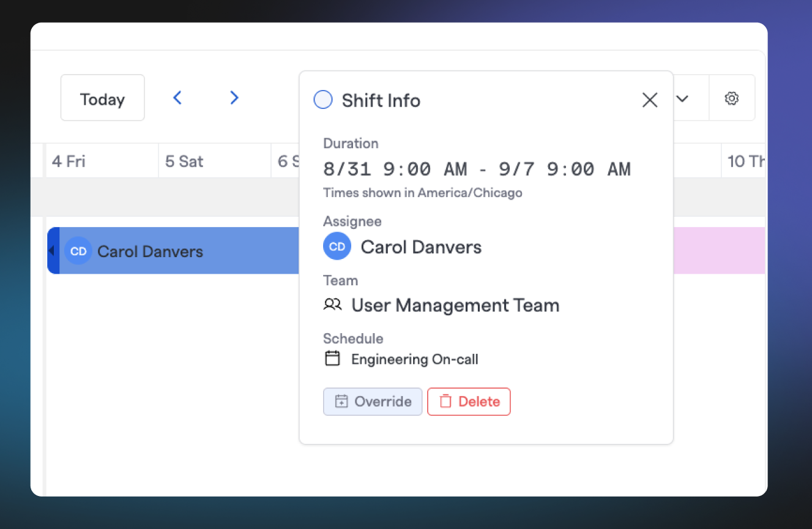
Task: Go to next week with right chevron
Action: click(x=234, y=98)
